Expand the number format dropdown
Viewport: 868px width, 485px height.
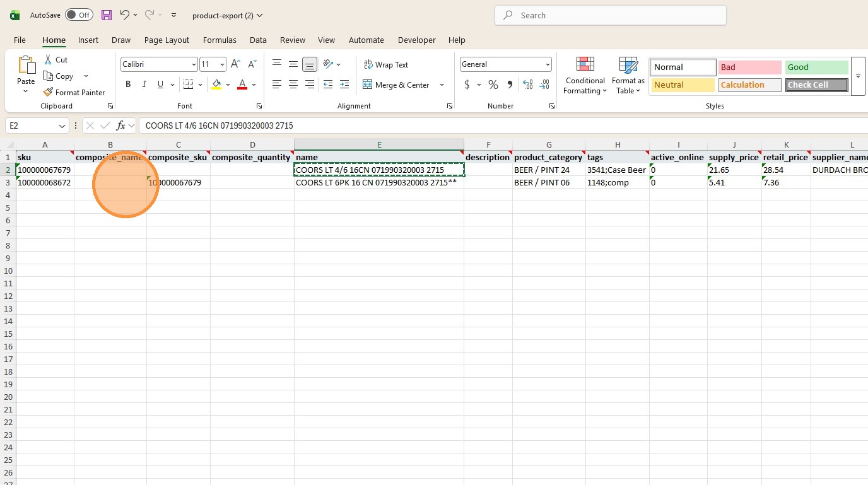(548, 64)
